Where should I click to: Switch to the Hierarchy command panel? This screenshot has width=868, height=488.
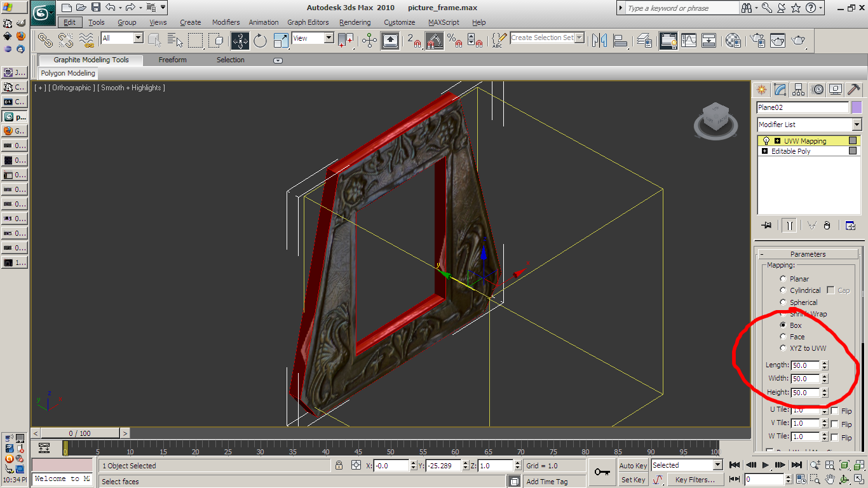pyautogui.click(x=799, y=90)
